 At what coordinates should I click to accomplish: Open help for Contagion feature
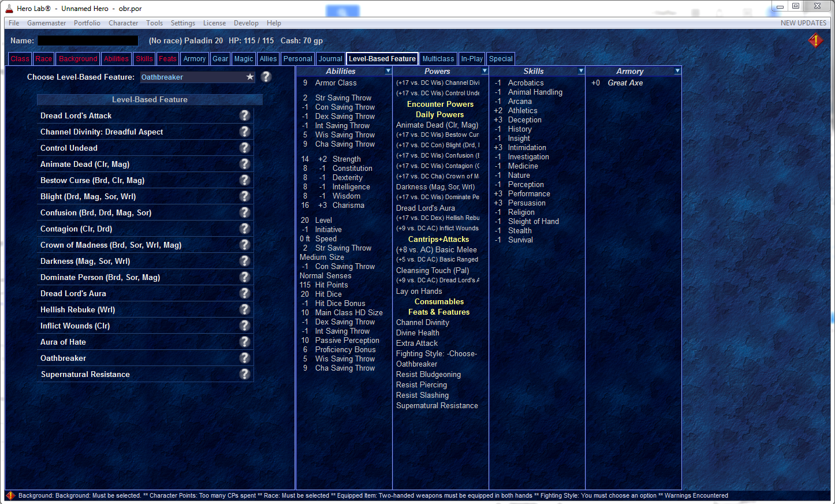point(245,229)
